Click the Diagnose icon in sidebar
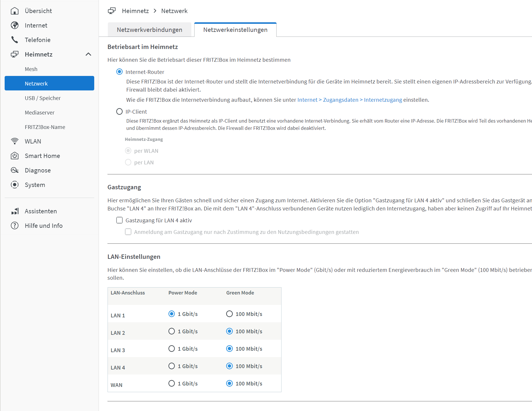The height and width of the screenshot is (411, 532). click(x=14, y=170)
